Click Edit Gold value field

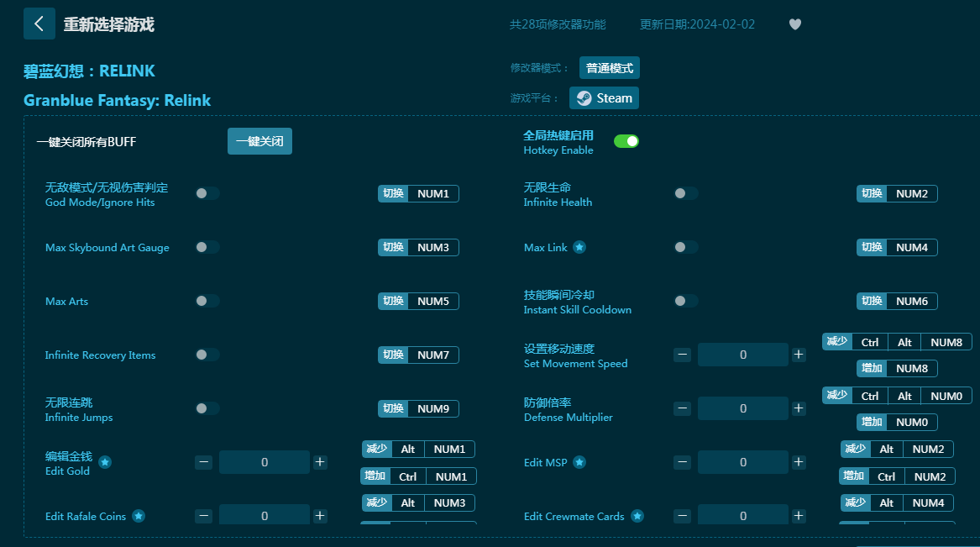[265, 462]
